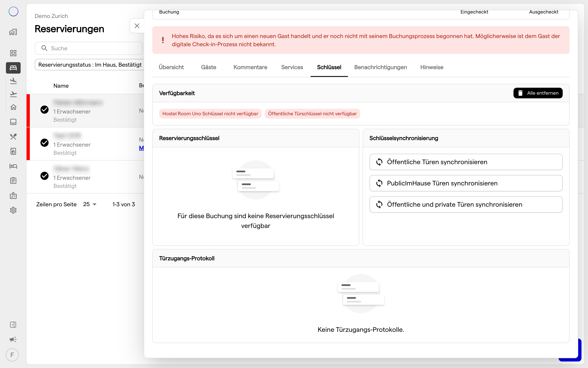The width and height of the screenshot is (588, 368).
Task: Open the Services tab
Action: click(292, 67)
